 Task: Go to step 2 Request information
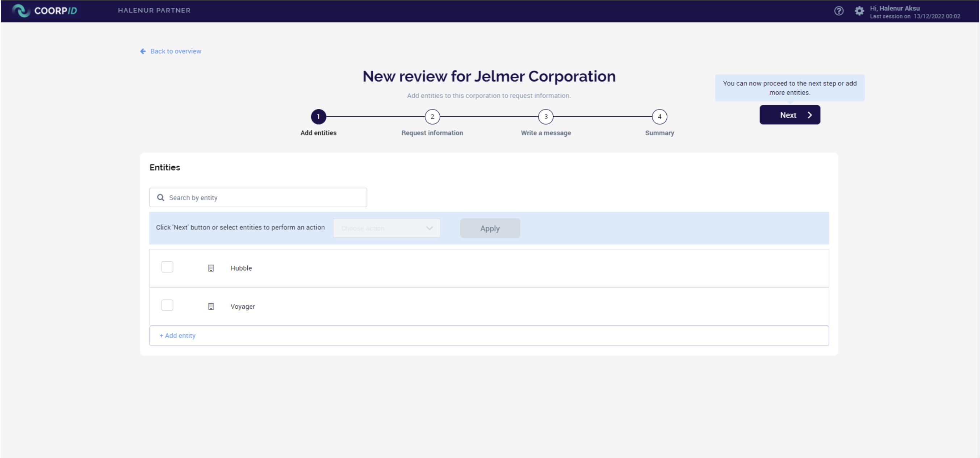click(432, 117)
